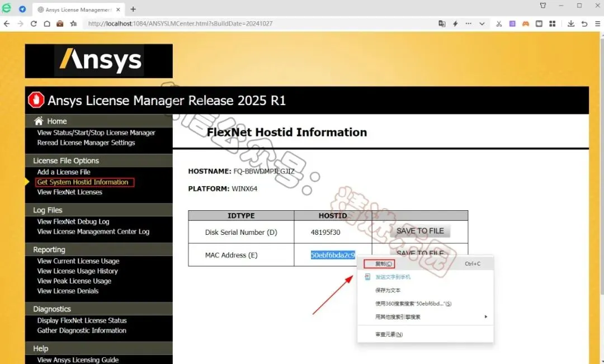This screenshot has height=364, width=604.
Task: Click the gray square extension icon
Action: pos(539,23)
